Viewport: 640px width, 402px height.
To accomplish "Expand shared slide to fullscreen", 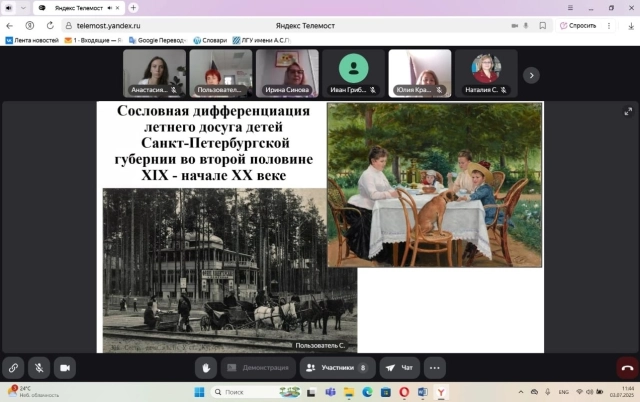I will (628, 111).
